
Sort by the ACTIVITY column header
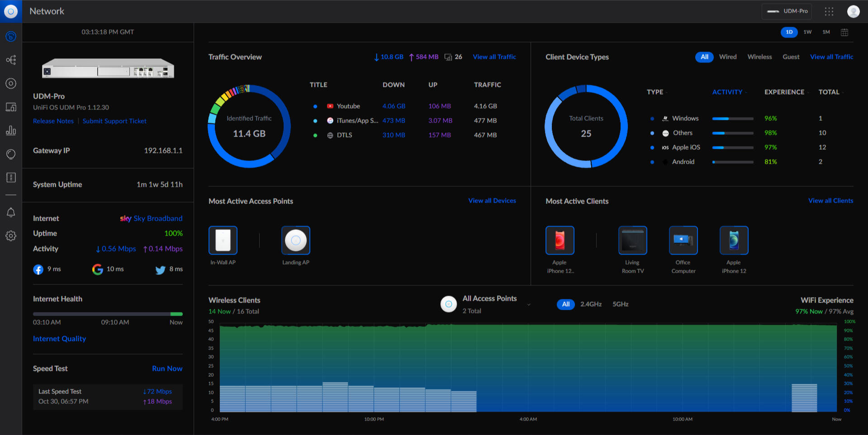click(727, 92)
